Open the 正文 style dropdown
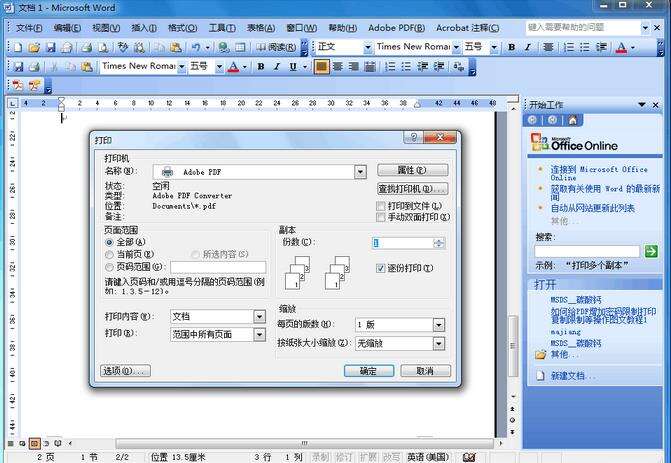This screenshot has width=671, height=463. [368, 47]
